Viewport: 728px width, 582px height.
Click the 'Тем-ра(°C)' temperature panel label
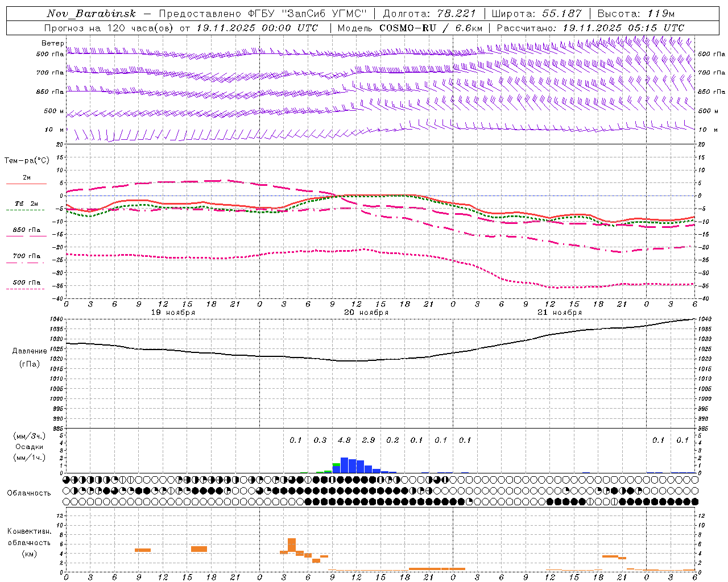(x=27, y=161)
